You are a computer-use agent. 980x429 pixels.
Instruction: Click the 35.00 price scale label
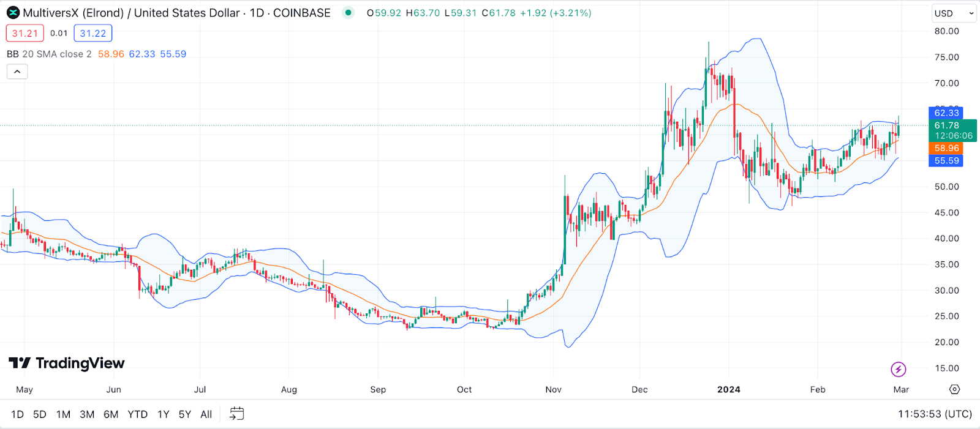coord(947,265)
